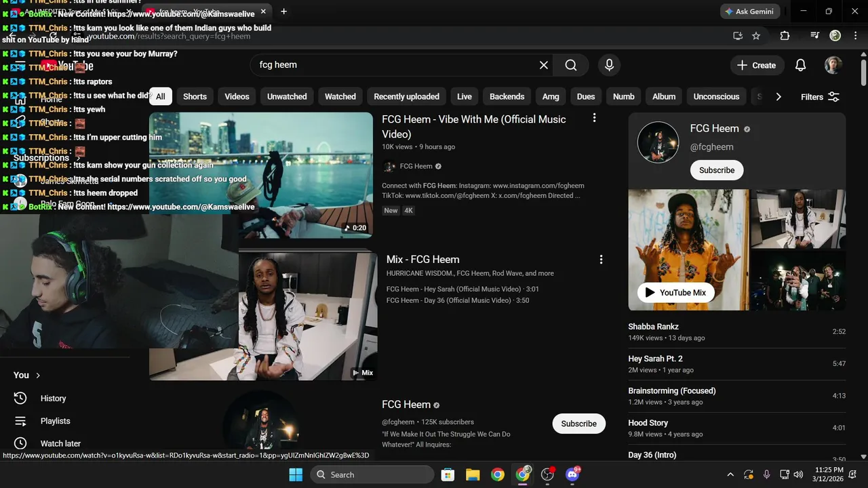Screen dimensions: 868x488
Task: Open Discord from the taskbar
Action: pos(572,474)
